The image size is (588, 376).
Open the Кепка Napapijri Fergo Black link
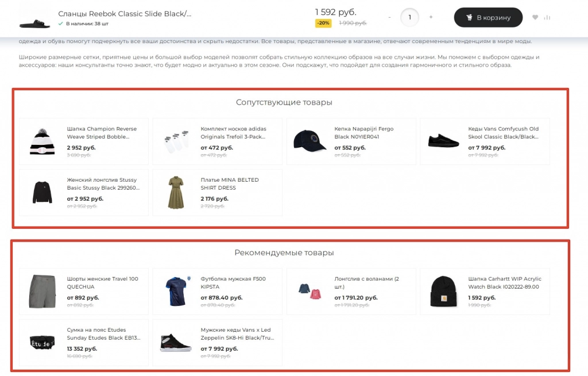click(363, 133)
